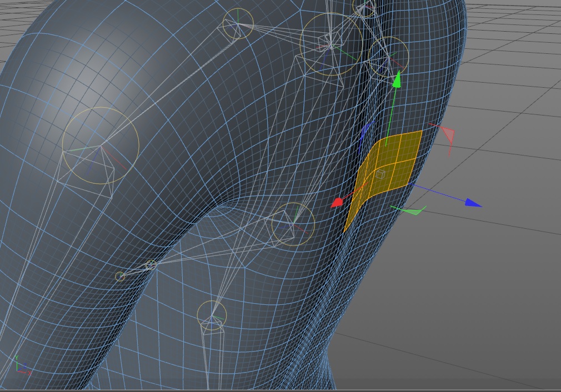Screen dimensions: 561x392
Task: Select the joint circle in the crotch area
Action: point(293,224)
